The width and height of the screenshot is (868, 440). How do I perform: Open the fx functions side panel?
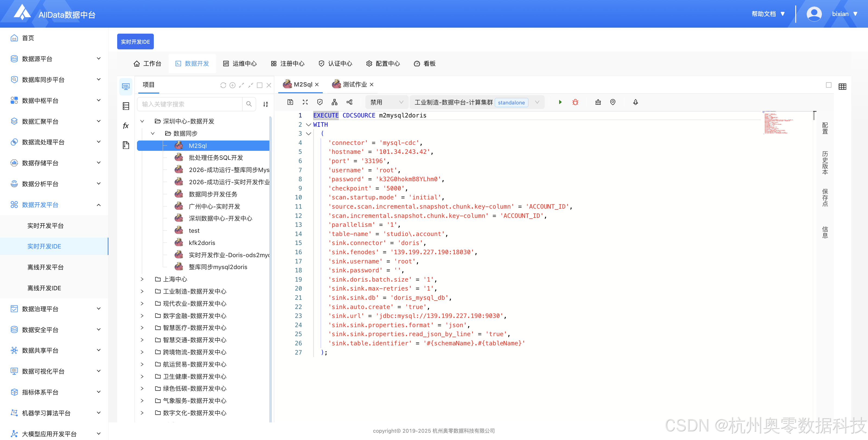[126, 126]
